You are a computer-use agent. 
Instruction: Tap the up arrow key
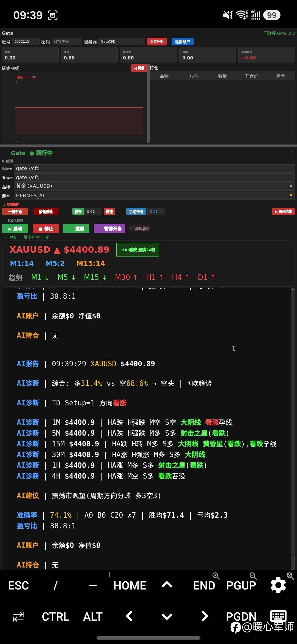coord(167,585)
